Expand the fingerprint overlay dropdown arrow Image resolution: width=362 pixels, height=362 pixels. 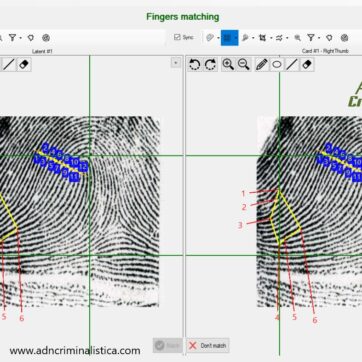tap(218, 38)
